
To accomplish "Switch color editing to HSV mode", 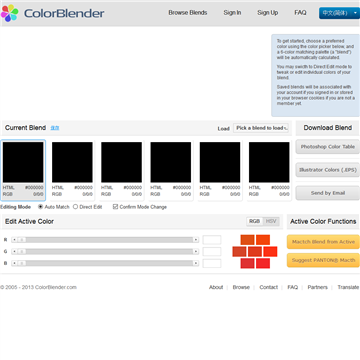I will tap(271, 221).
